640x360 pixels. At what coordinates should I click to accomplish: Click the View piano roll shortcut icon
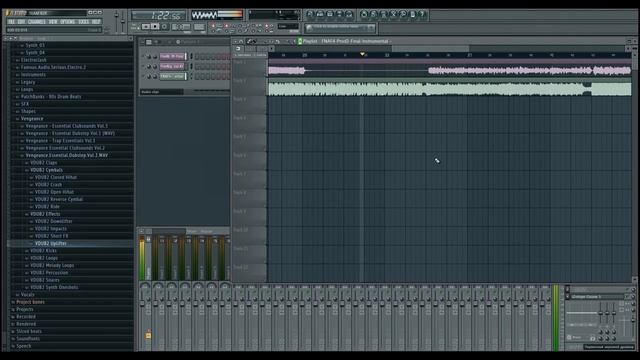pos(330,15)
